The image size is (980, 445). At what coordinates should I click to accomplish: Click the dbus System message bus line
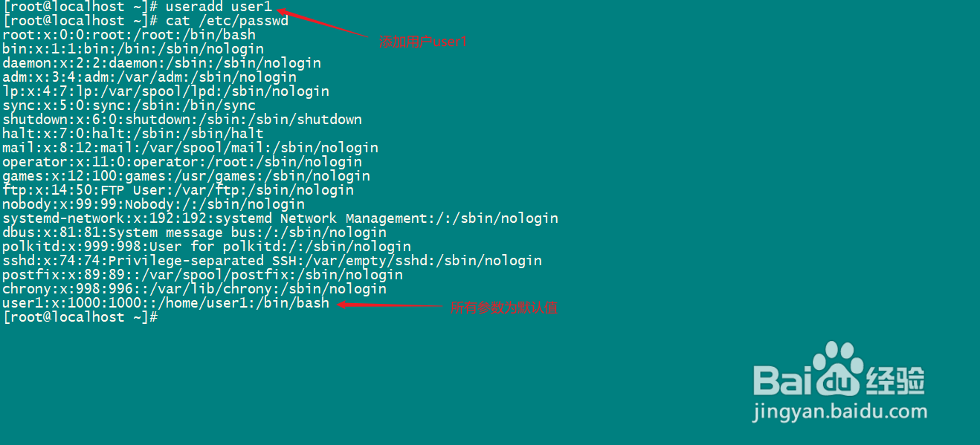195,233
